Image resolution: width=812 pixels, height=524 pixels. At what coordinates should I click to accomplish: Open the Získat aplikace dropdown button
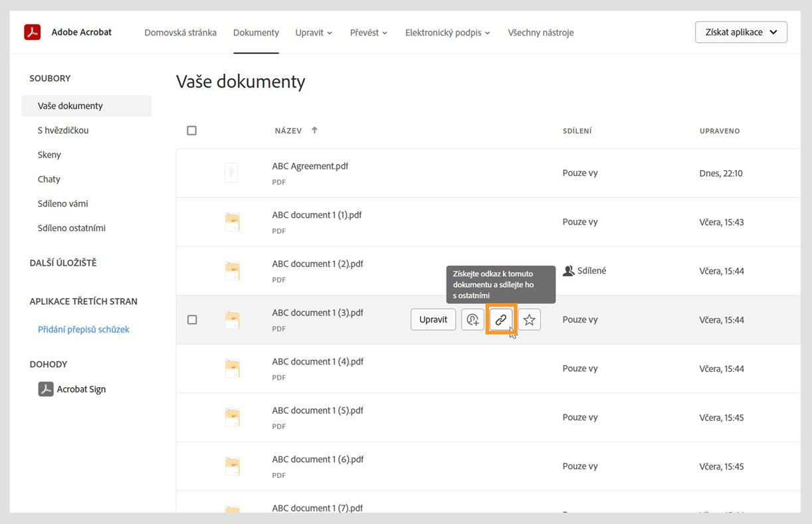click(741, 32)
